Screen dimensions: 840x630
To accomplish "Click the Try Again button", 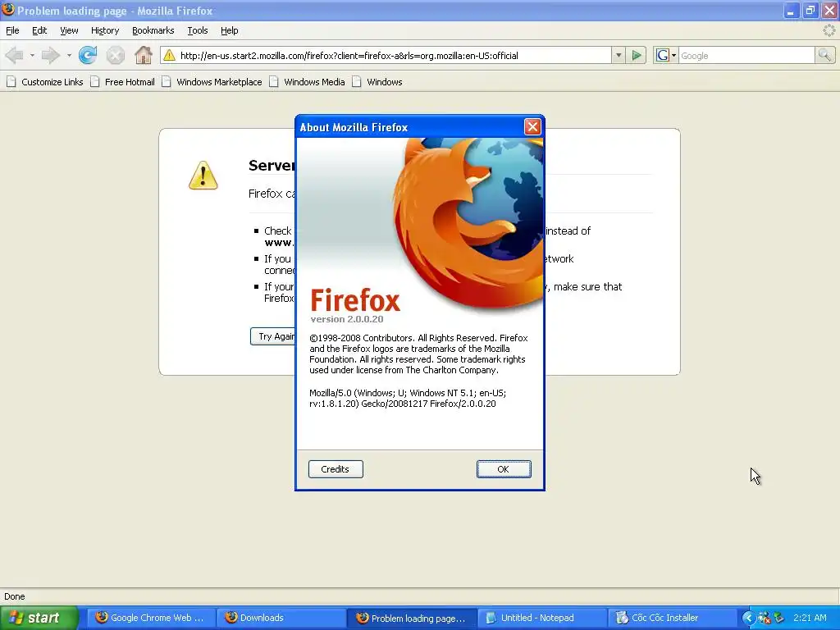I will tap(272, 336).
